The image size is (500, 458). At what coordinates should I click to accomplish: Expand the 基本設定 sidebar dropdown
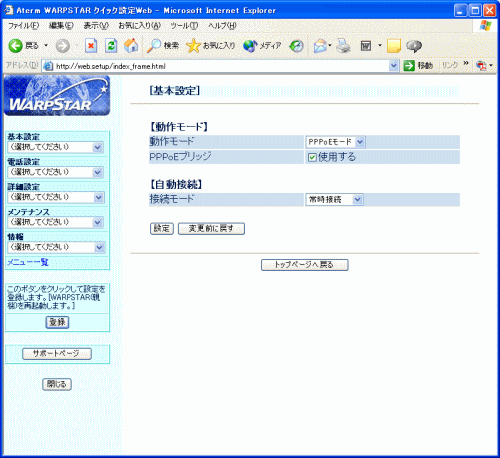click(x=56, y=147)
